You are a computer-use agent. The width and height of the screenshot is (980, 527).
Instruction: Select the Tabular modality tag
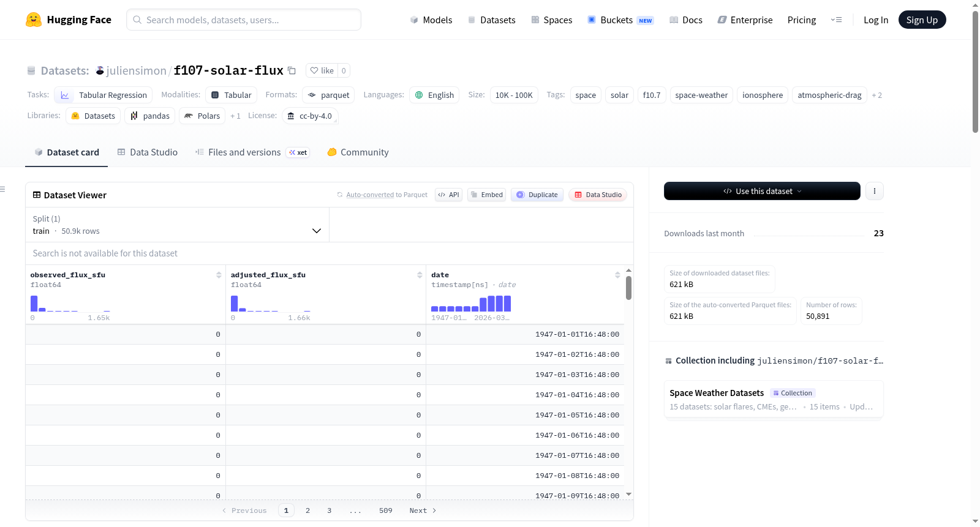[232, 95]
